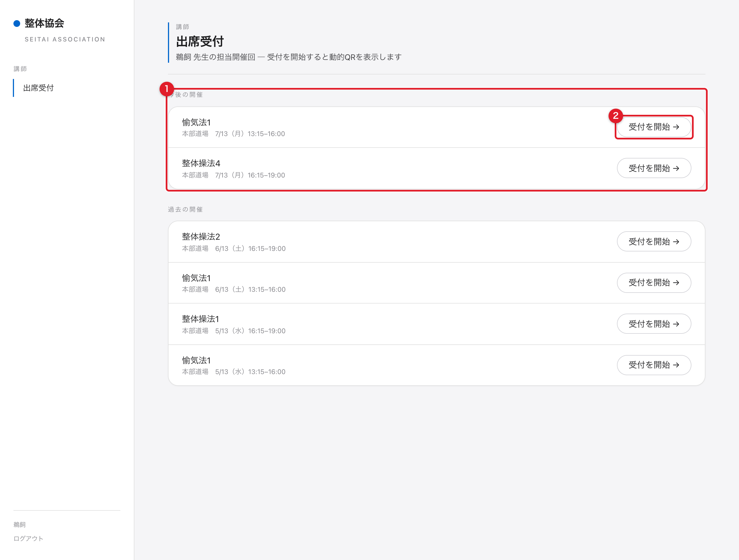The width and height of the screenshot is (739, 560).
Task: Select the 整体操法2 session title
Action: pyautogui.click(x=201, y=237)
